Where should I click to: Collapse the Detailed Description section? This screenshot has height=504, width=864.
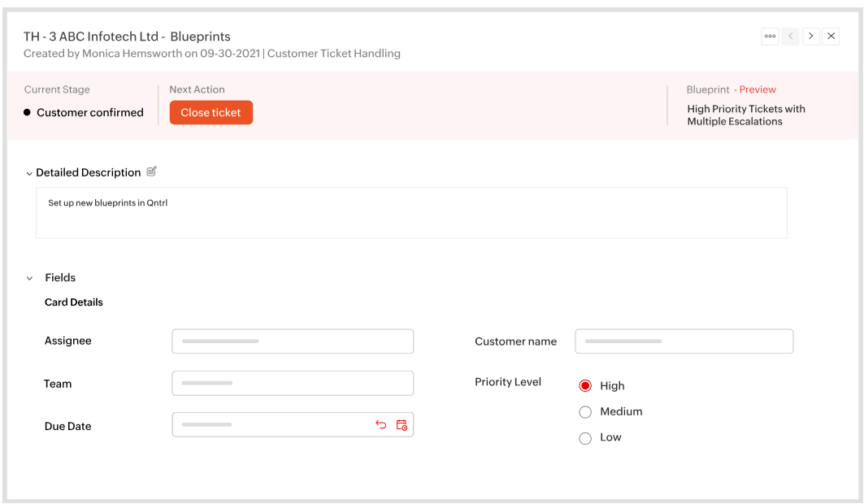[x=29, y=173]
